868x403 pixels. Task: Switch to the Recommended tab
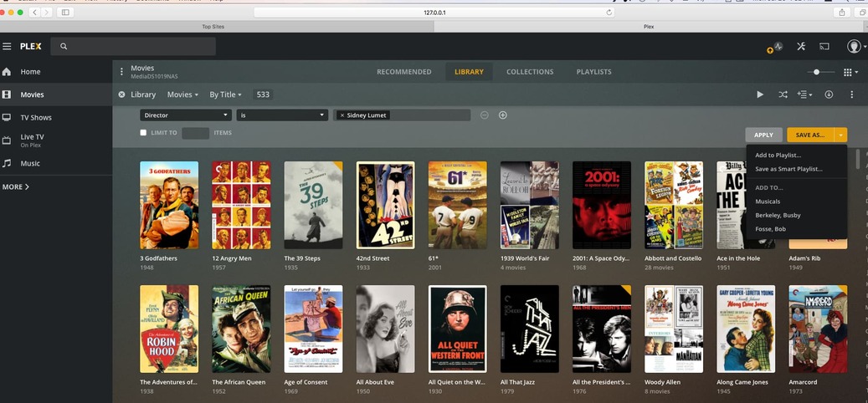tap(404, 72)
